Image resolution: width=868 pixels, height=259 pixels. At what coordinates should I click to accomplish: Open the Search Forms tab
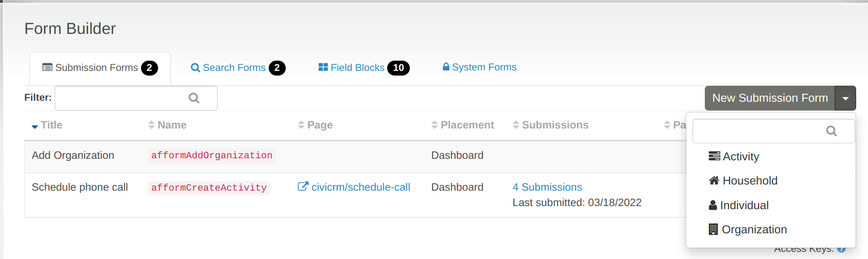[x=234, y=68]
